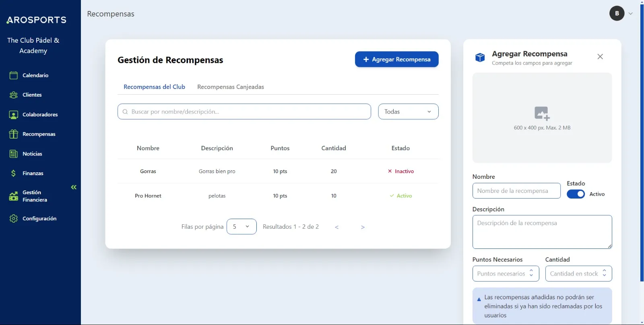This screenshot has width=644, height=325.
Task: Click the Nombre column header
Action: (x=148, y=148)
